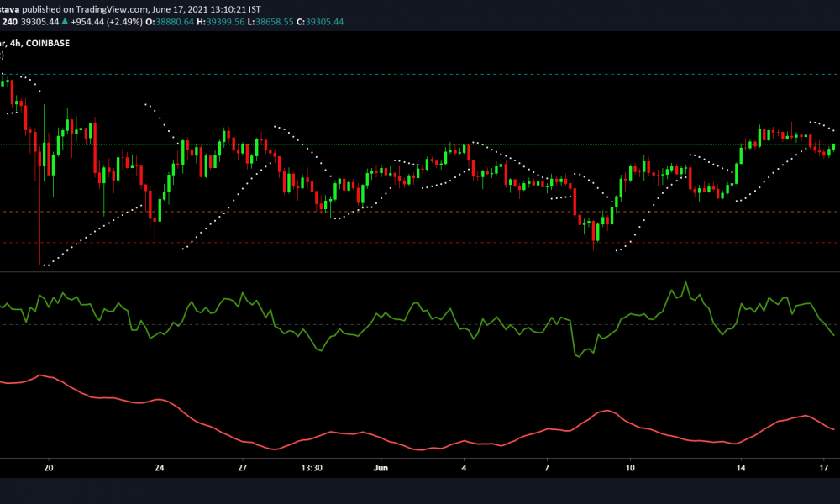
Task: Select the red dashed horizontal level line
Action: 420,243
